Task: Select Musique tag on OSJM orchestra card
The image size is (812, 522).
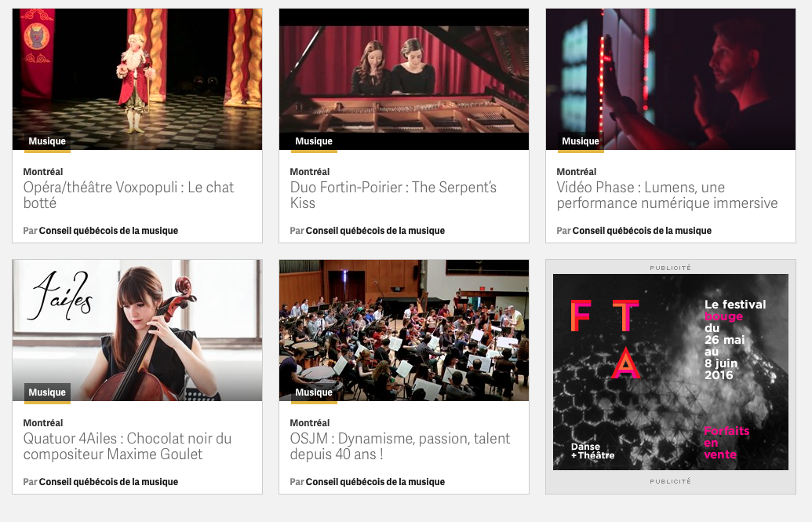Action: coord(314,392)
